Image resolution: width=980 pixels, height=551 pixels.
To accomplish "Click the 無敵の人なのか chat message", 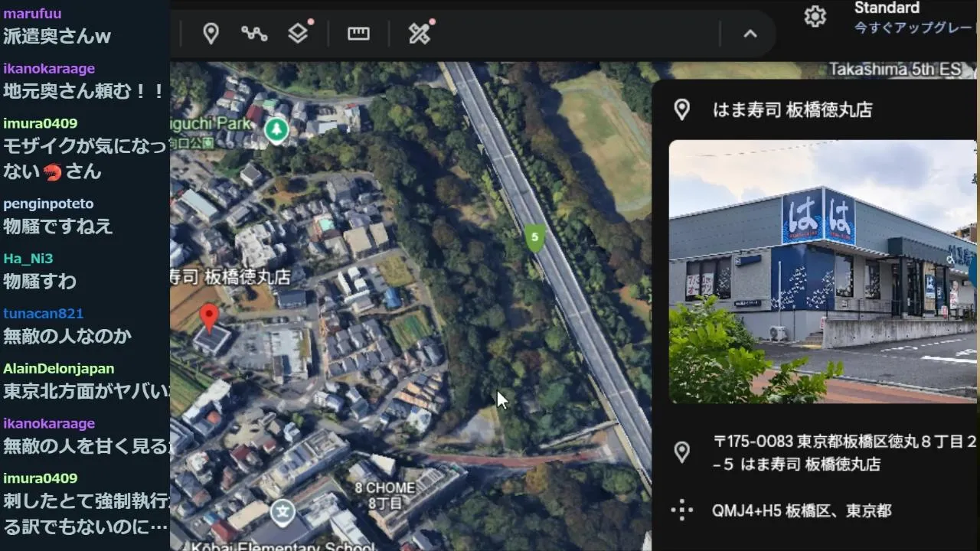I will pos(67,336).
